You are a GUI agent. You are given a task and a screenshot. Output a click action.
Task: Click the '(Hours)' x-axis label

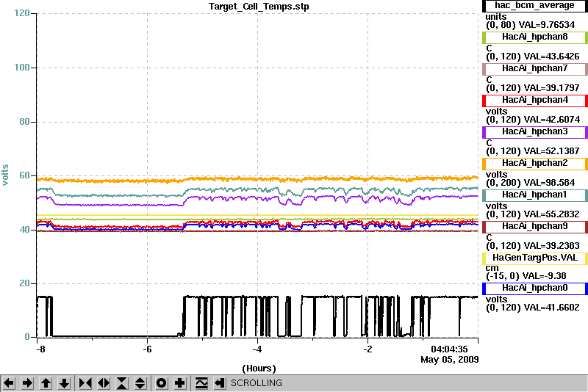click(x=259, y=369)
